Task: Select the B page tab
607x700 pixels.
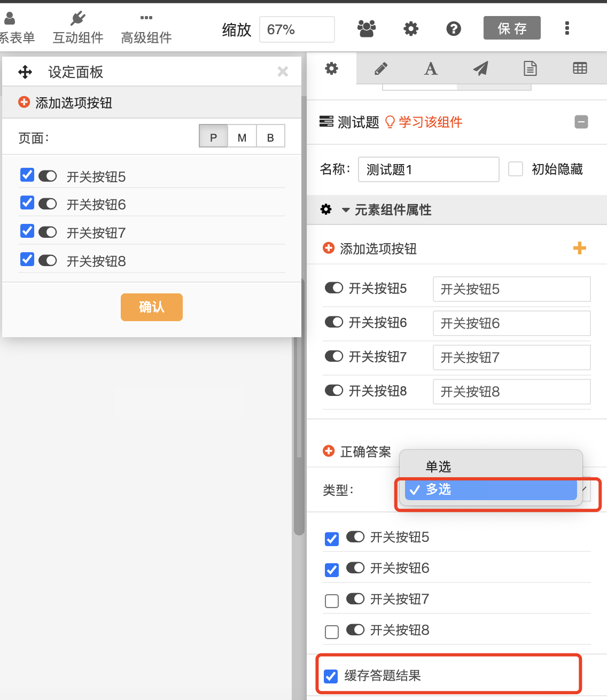Action: pos(270,136)
